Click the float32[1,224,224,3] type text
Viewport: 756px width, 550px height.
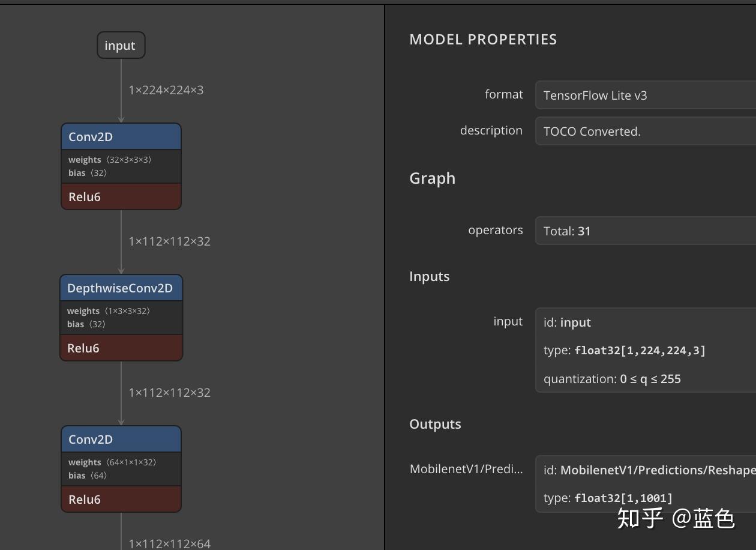pyautogui.click(x=640, y=351)
